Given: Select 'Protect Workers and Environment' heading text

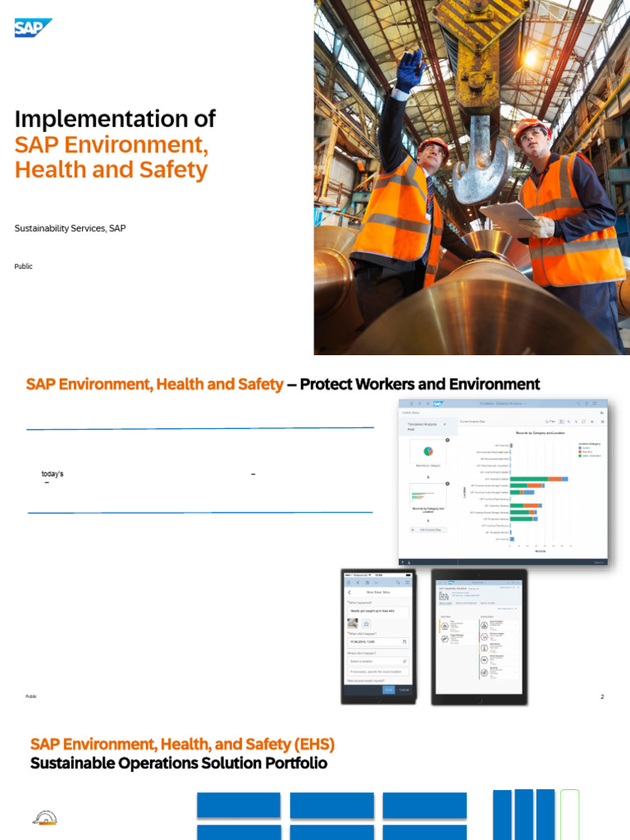Looking at the screenshot, I should coord(419,384).
